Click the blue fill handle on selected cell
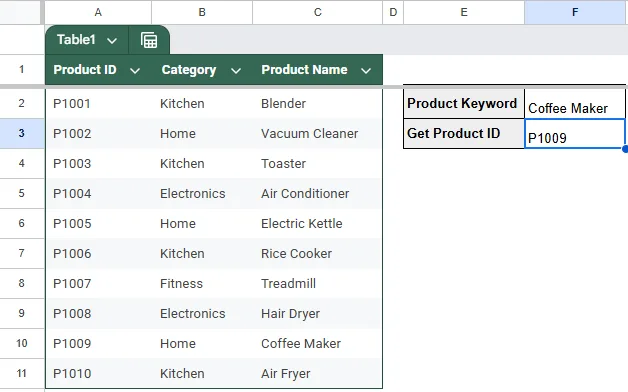Viewport: 628px width, 392px height. 625,149
